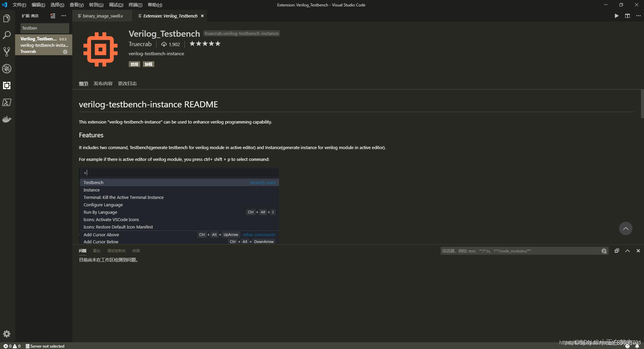Open editor more actions ellipsis

[x=638, y=16]
